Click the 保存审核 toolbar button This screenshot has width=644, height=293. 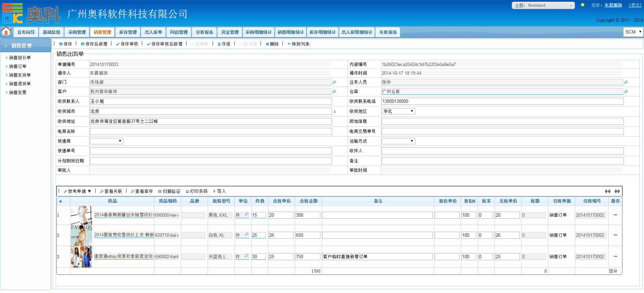tap(127, 44)
